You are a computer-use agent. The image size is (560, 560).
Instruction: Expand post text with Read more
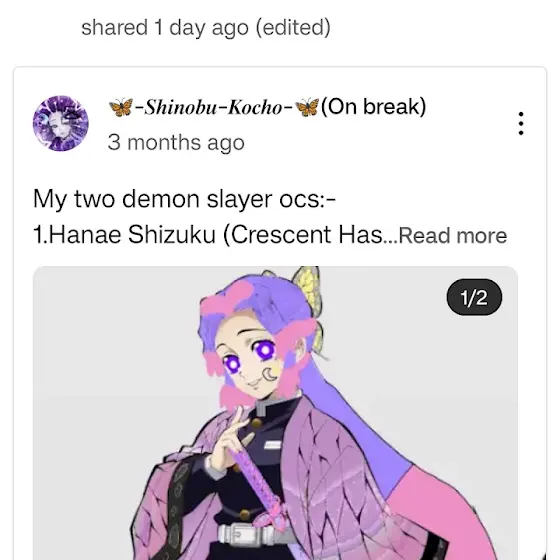(x=452, y=236)
